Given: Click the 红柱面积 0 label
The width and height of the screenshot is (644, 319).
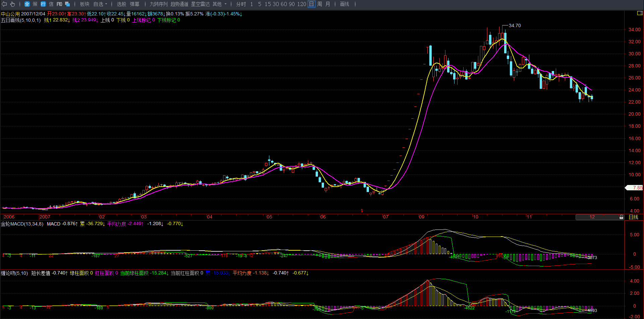Looking at the screenshot, I should (106, 273).
